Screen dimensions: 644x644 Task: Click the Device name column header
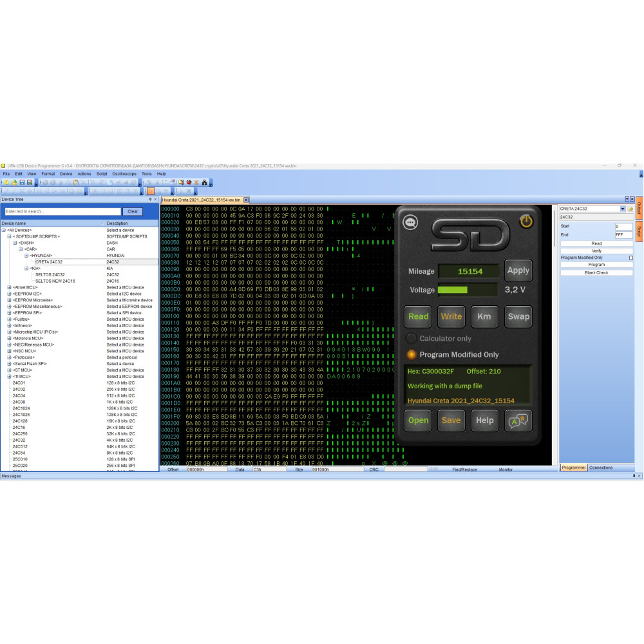52,223
